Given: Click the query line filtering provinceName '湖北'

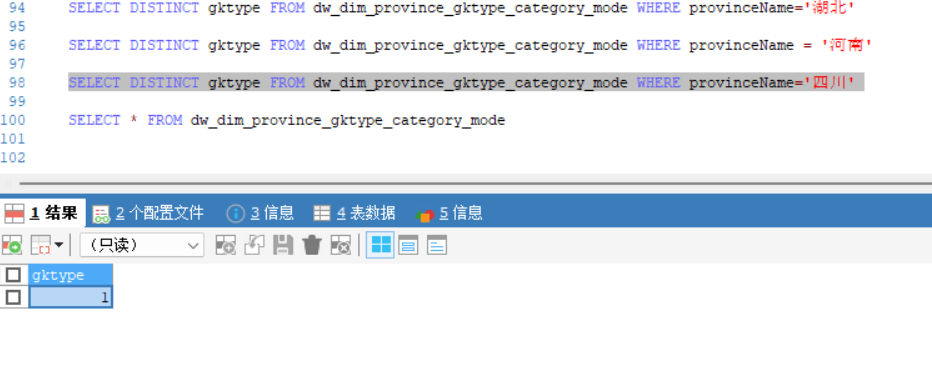Looking at the screenshot, I should pyautogui.click(x=461, y=8).
